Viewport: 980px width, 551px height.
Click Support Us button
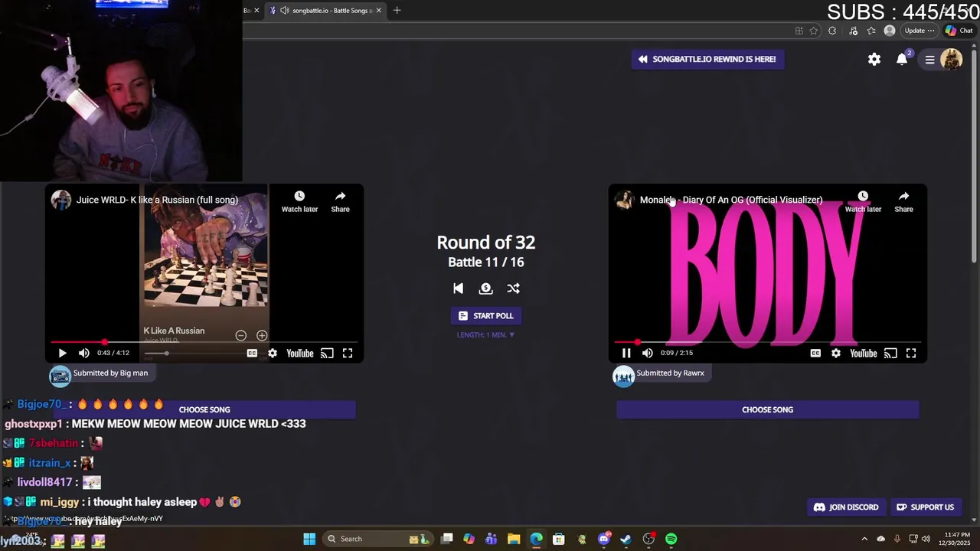[925, 507]
